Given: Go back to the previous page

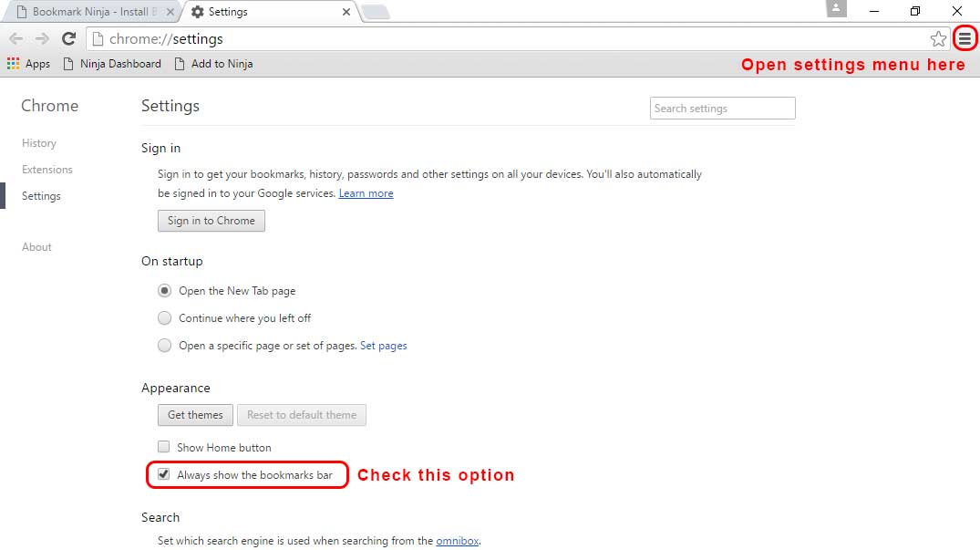Looking at the screenshot, I should tap(16, 38).
